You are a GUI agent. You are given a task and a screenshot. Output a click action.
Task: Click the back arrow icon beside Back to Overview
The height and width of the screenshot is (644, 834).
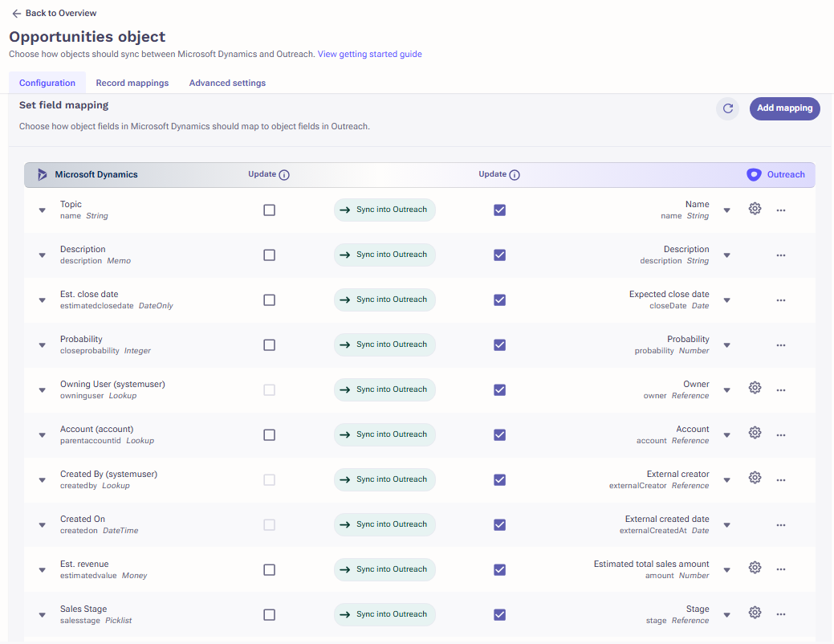click(x=17, y=14)
